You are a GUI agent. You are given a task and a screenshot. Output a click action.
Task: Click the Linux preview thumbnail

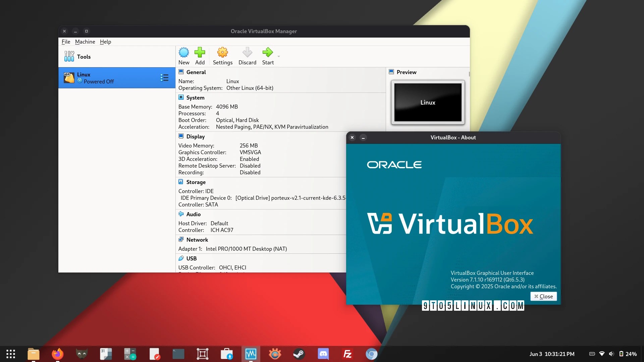click(428, 103)
